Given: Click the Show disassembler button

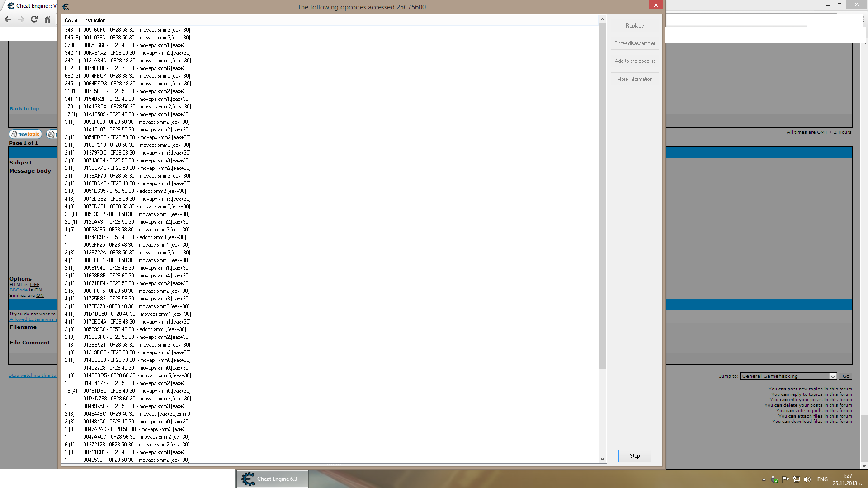Looking at the screenshot, I should 635,43.
